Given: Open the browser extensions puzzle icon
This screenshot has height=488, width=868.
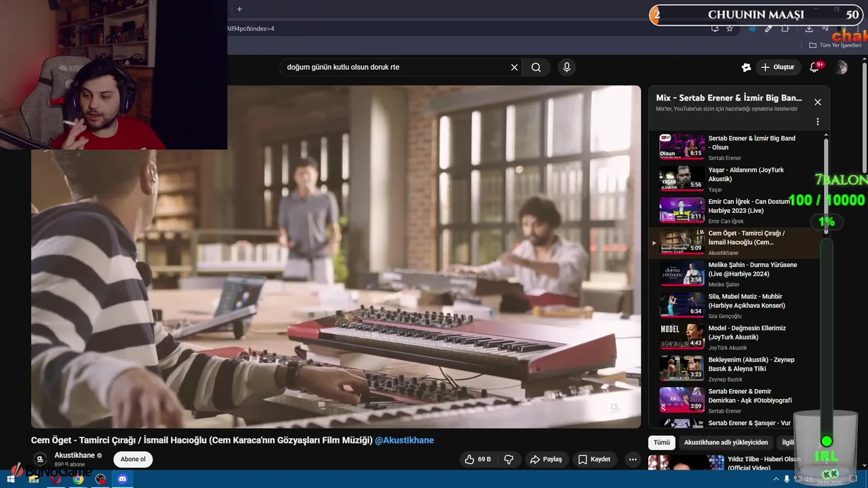Looking at the screenshot, I should pos(785,28).
